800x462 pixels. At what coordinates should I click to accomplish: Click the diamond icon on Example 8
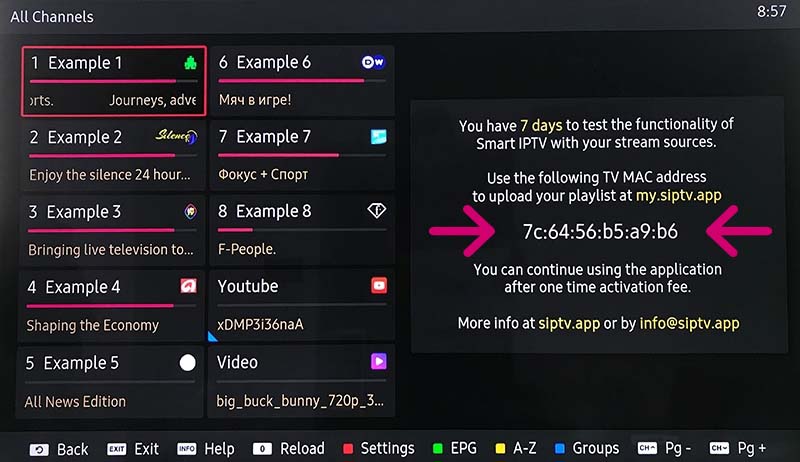(377, 210)
